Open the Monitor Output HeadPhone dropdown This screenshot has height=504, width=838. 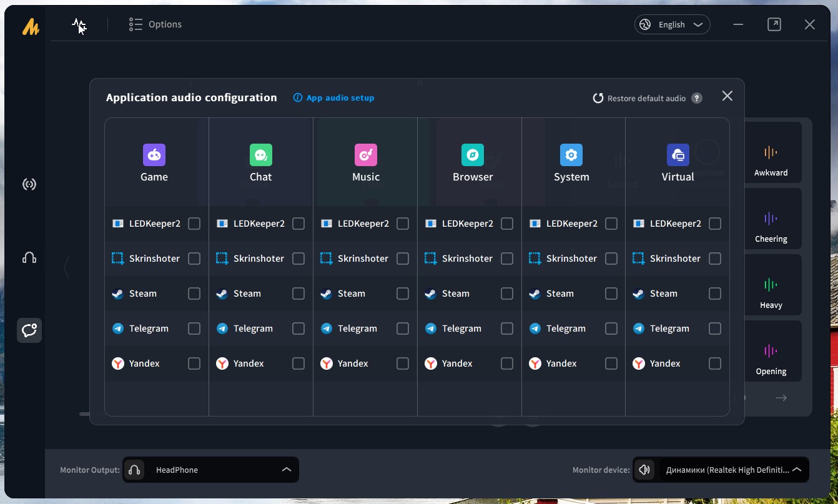[210, 470]
